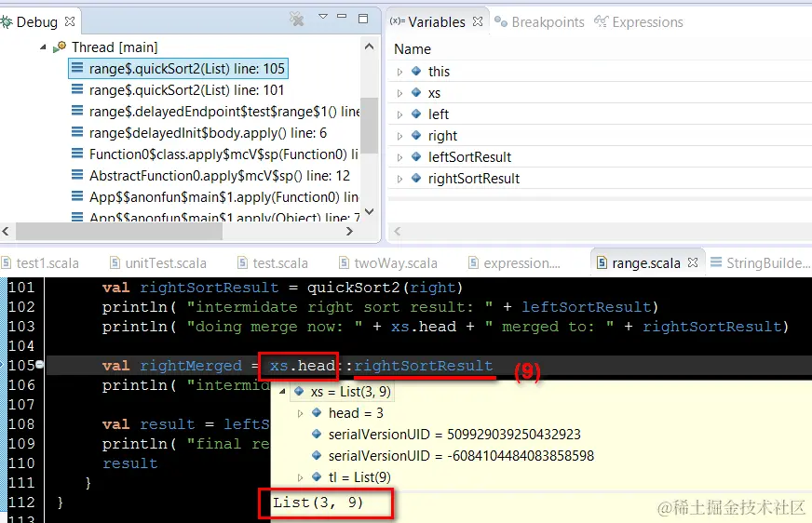Close the Debug view tab

(70, 21)
